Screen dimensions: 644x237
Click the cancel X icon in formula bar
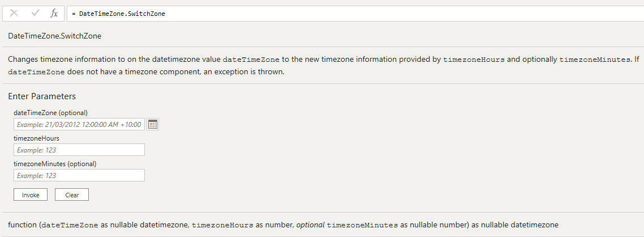pyautogui.click(x=15, y=13)
